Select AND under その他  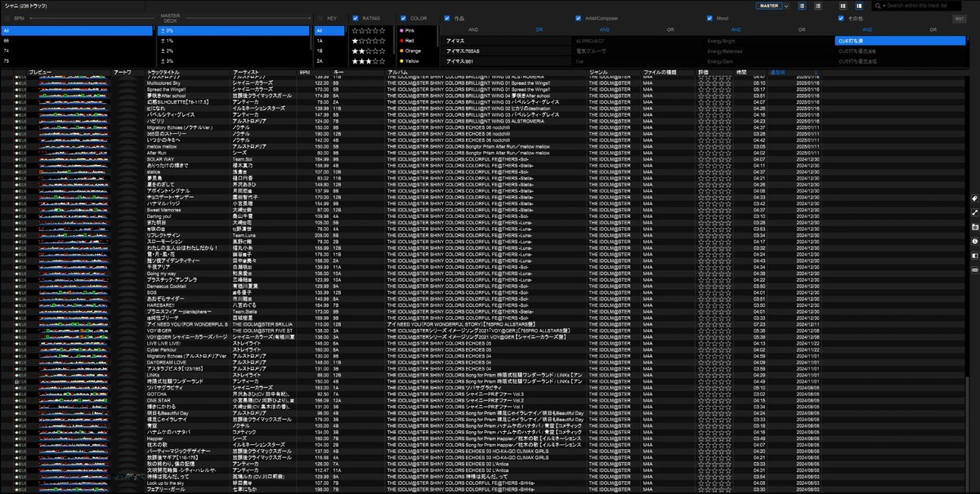[867, 29]
